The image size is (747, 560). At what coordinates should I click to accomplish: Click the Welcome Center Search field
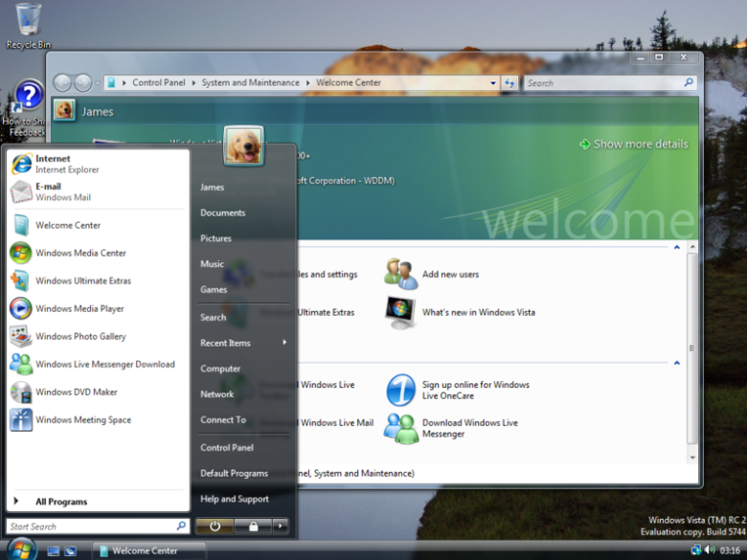[x=610, y=83]
